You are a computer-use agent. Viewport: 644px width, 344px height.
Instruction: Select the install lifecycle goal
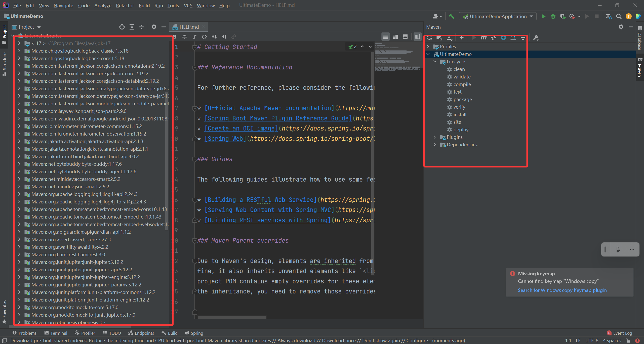coord(460,114)
